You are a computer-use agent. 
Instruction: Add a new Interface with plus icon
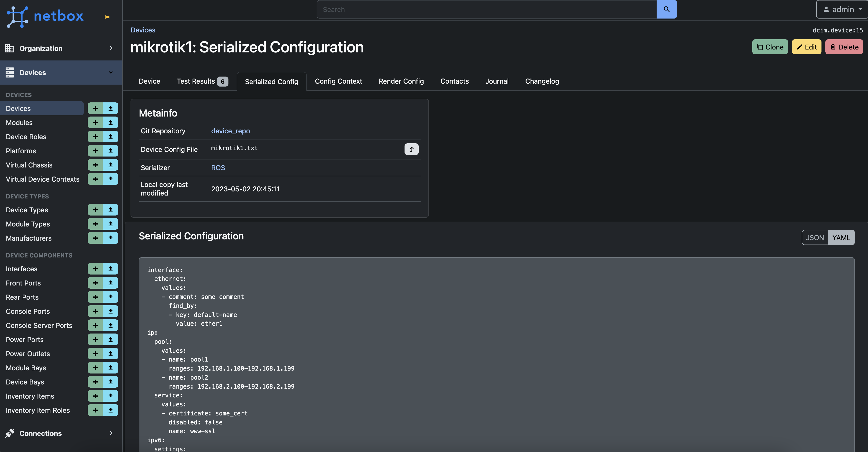tap(95, 269)
